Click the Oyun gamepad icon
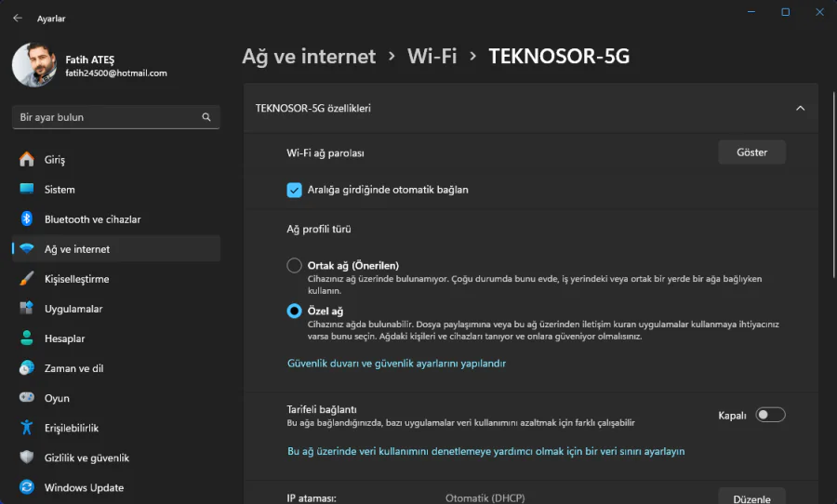Viewport: 837px width, 504px height. pyautogui.click(x=27, y=397)
